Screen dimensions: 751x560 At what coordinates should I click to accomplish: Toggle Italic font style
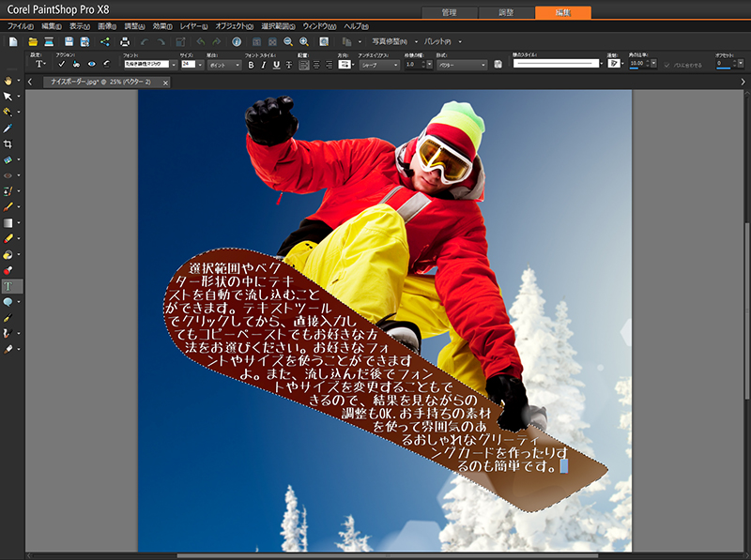click(x=263, y=65)
